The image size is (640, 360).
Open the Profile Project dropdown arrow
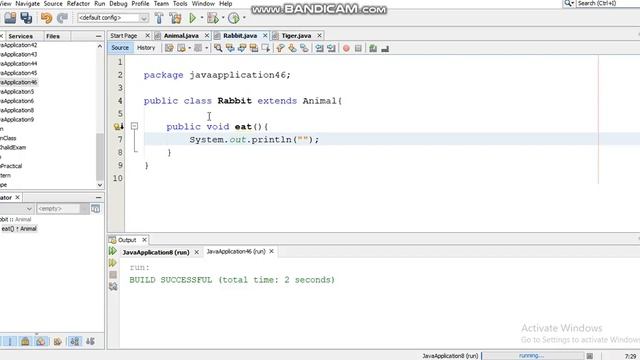pyautogui.click(x=244, y=18)
